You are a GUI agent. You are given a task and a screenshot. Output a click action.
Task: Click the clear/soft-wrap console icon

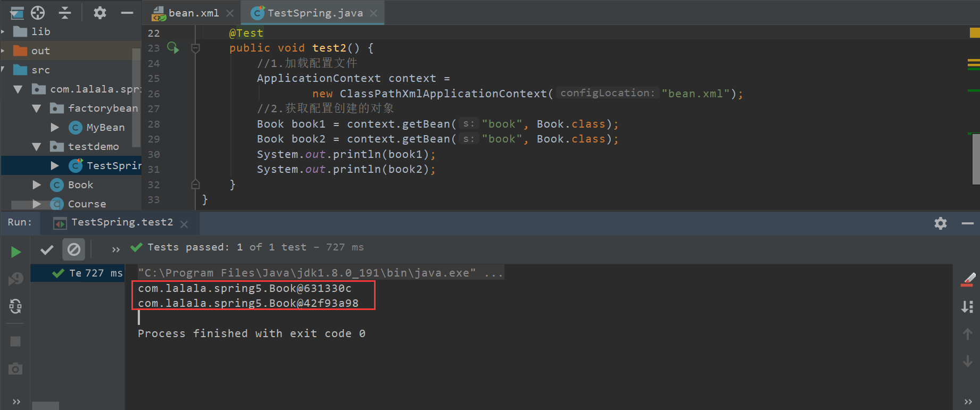click(x=968, y=280)
